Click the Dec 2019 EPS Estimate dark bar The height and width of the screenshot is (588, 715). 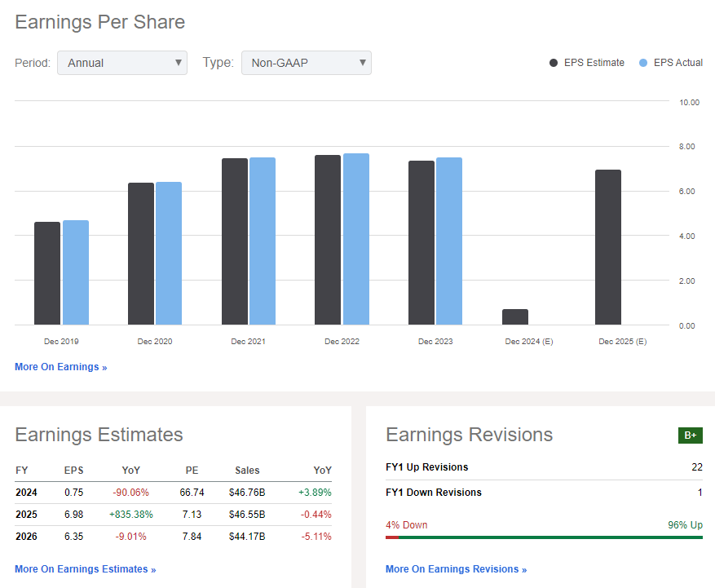click(47, 274)
